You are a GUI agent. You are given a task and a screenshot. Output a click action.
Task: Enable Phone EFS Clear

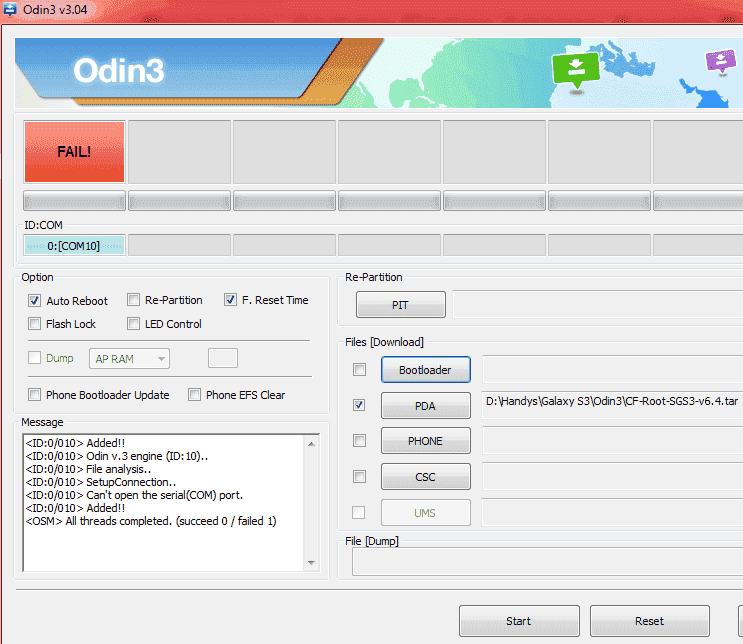(194, 395)
